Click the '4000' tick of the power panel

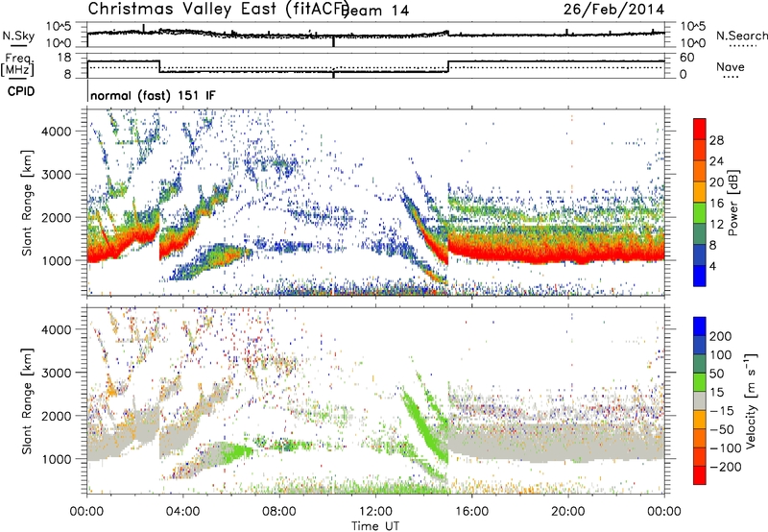click(x=57, y=132)
